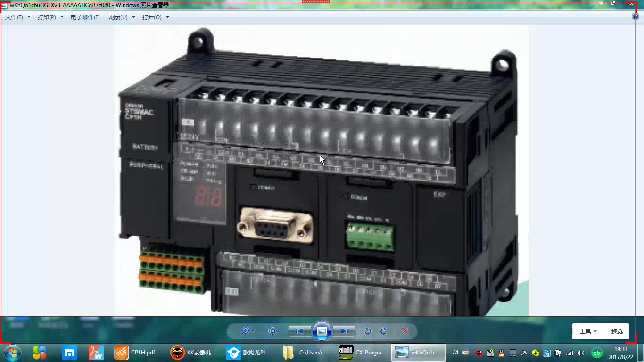Click the green 56 accelerator ball
Screen dimensions: 644x362
coord(597,353)
